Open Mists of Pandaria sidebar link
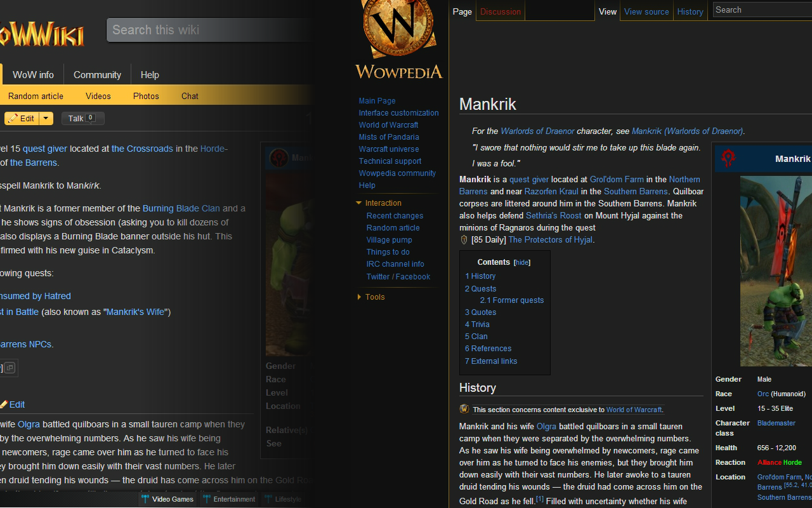 click(389, 137)
